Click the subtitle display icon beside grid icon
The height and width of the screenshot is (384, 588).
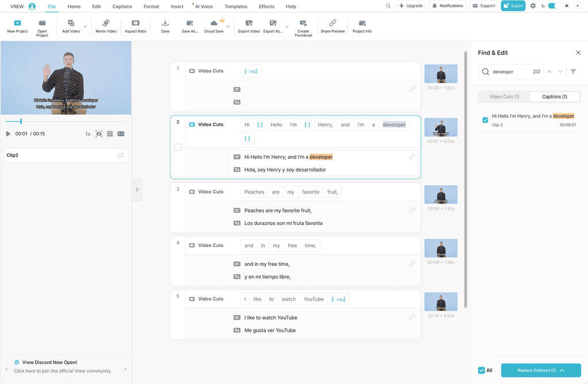121,134
